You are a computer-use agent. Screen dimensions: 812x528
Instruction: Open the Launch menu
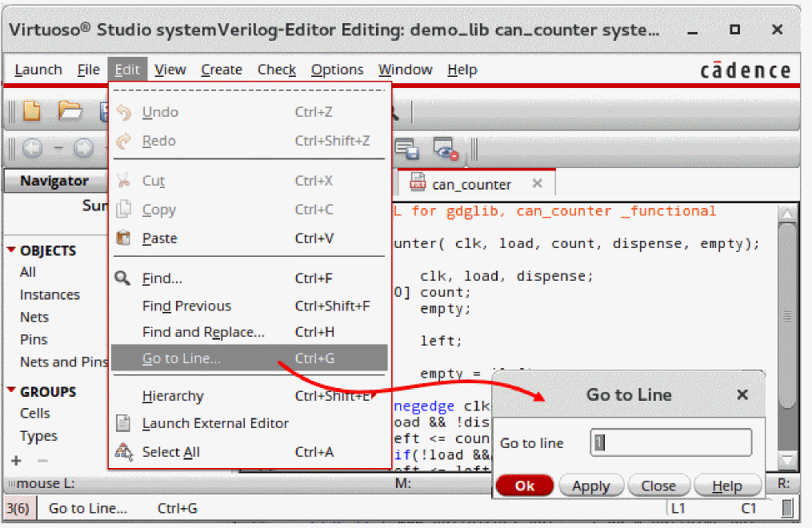38,70
